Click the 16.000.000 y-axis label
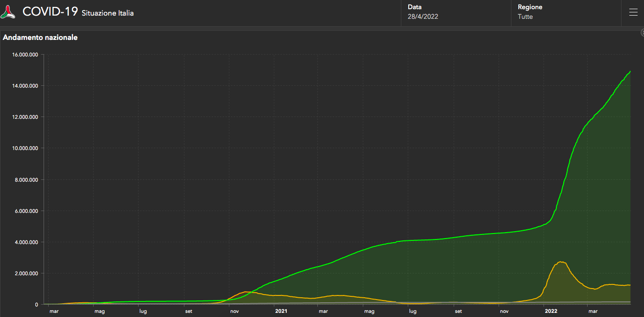 26,55
